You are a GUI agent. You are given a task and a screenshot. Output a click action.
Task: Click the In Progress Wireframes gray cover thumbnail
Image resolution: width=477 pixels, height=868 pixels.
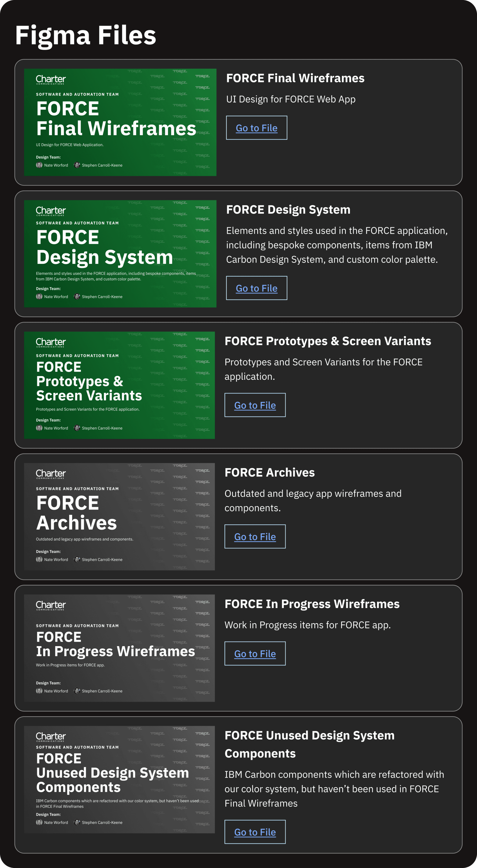pos(119,648)
